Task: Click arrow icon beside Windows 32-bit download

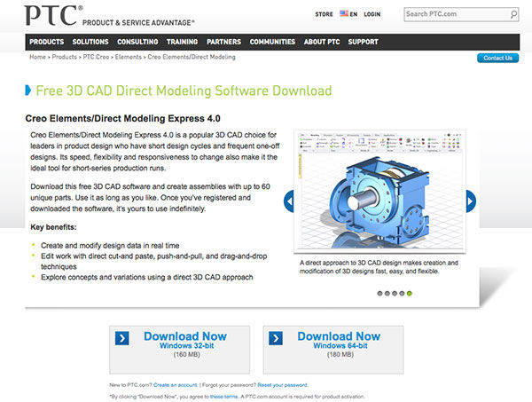Action: pyautogui.click(x=121, y=338)
